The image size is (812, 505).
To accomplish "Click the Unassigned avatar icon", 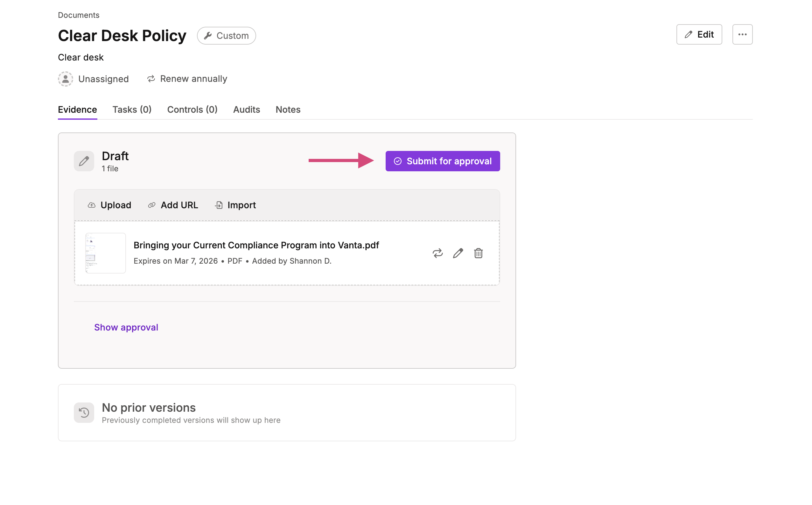I will (x=66, y=79).
